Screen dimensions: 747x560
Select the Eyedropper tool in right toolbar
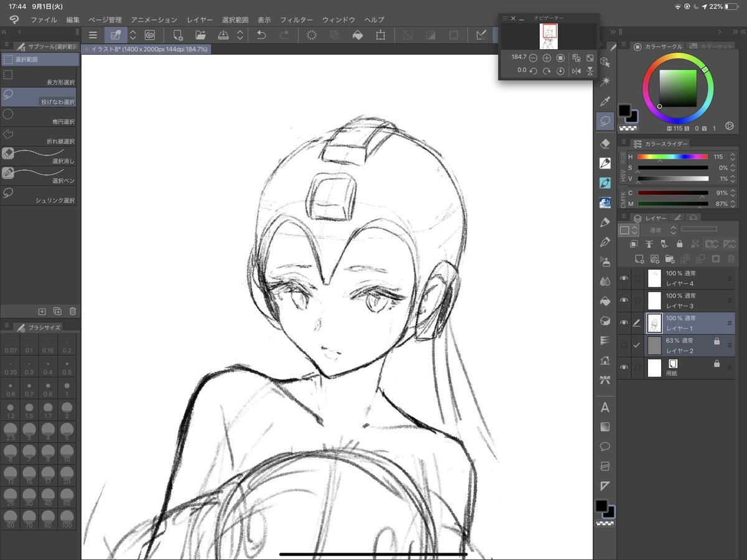(604, 101)
